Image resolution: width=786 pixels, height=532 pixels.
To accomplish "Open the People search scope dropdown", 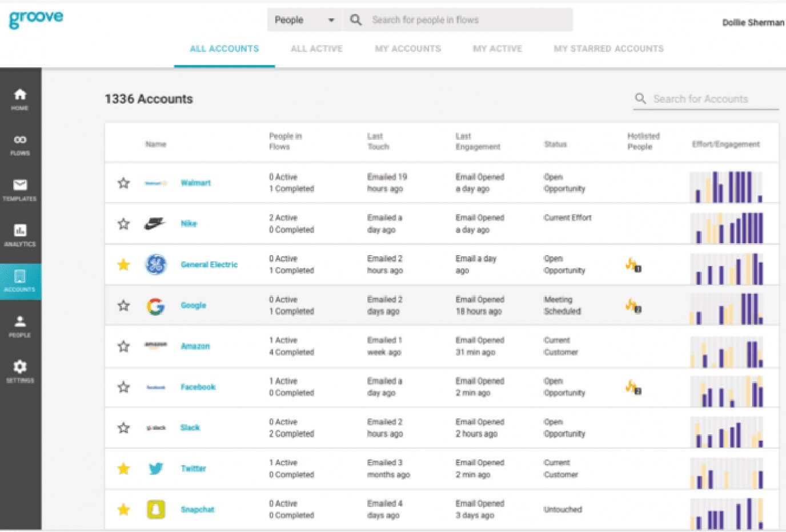I will [304, 20].
